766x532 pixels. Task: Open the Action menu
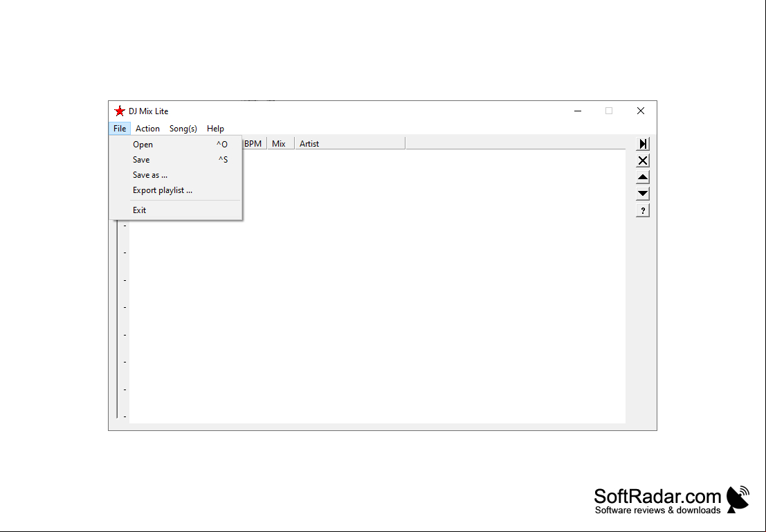click(147, 129)
